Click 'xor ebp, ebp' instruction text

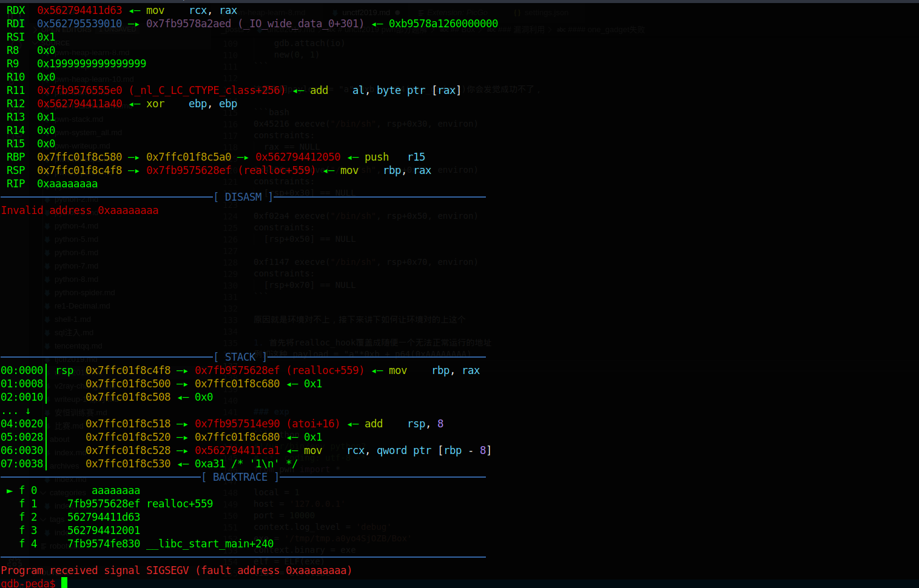tap(192, 104)
